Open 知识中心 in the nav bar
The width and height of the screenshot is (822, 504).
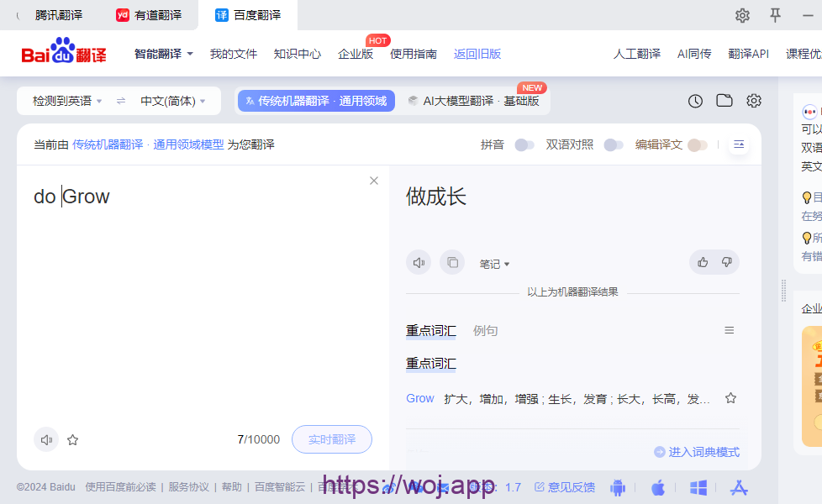[298, 54]
